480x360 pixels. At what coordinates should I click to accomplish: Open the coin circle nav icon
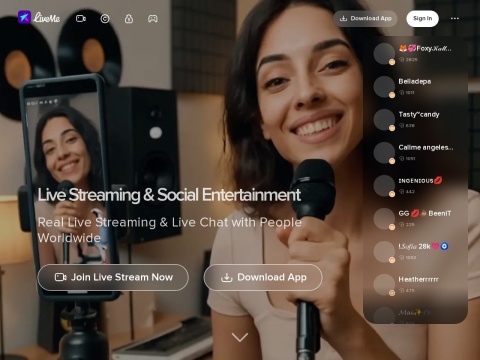105,19
